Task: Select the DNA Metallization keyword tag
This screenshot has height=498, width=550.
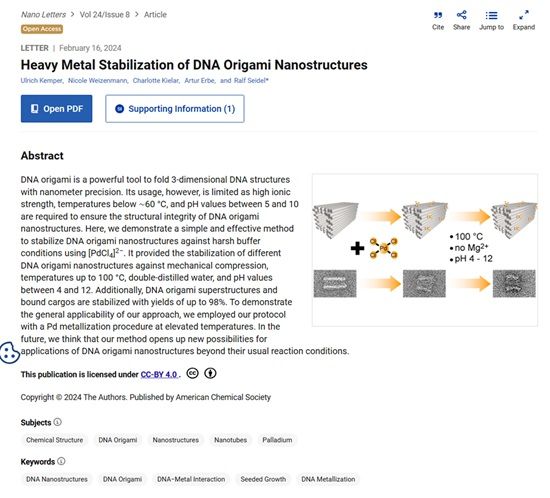Action: [x=328, y=479]
